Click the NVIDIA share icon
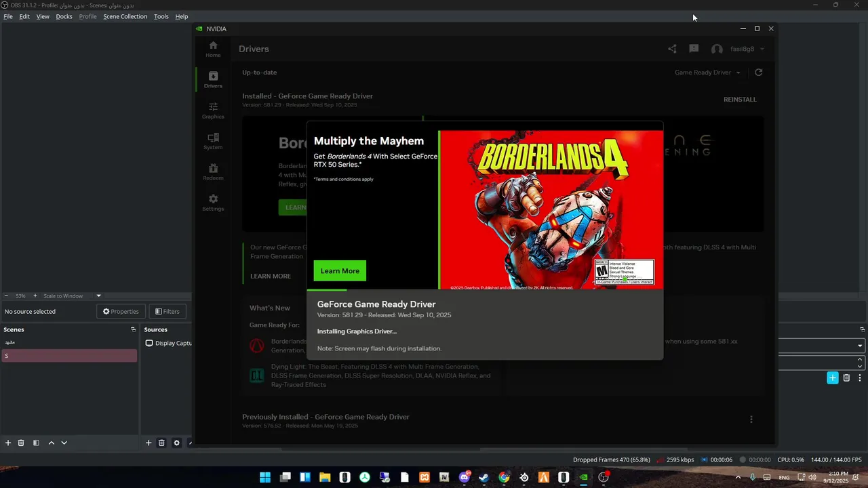868x488 pixels. pos(672,49)
